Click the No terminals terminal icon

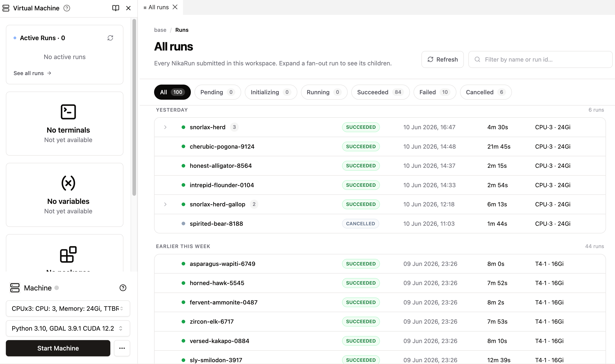(68, 112)
